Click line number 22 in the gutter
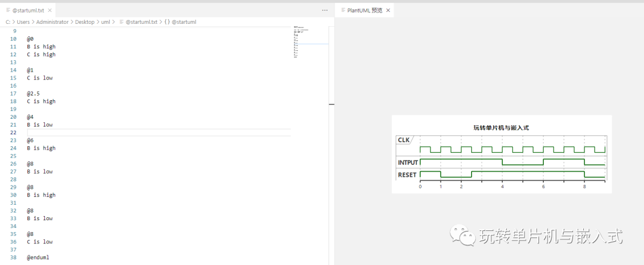 click(14, 132)
